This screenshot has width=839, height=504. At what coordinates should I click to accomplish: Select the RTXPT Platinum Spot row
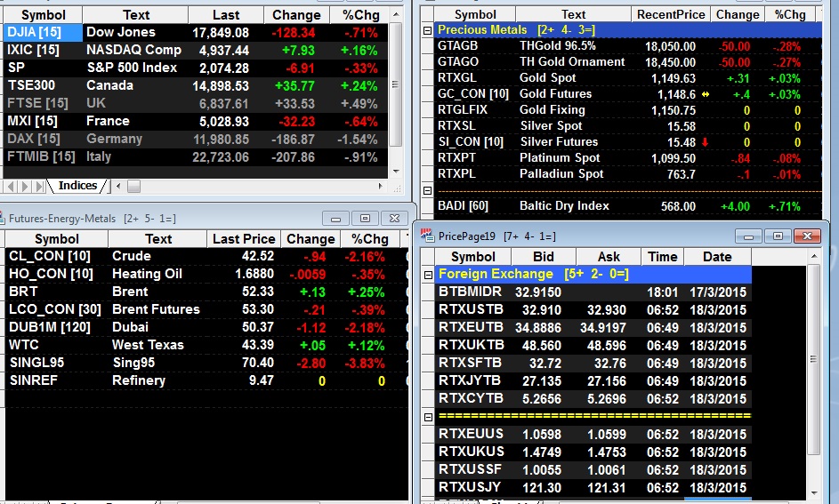[627, 158]
